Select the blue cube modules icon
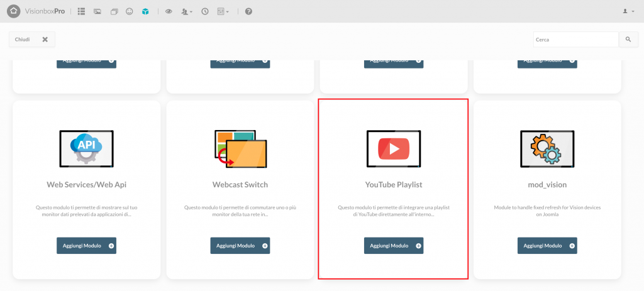This screenshot has height=291, width=644. point(145,11)
